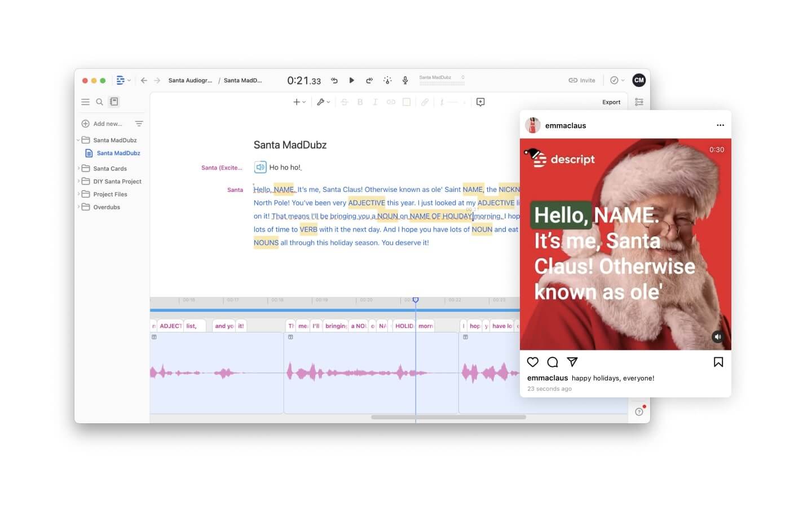Viewport: 812px width, 508px height.
Task: Play the composition
Action: tap(351, 81)
